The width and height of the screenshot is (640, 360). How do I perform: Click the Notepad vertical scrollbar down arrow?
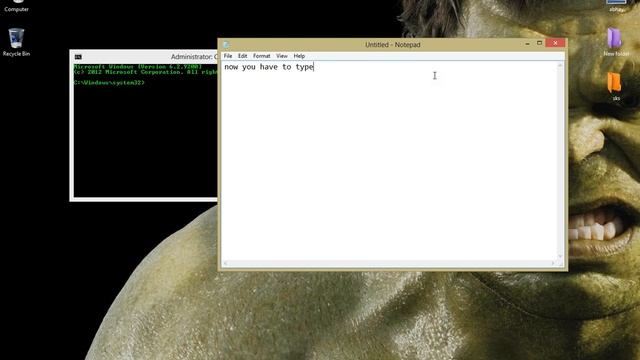(560, 256)
